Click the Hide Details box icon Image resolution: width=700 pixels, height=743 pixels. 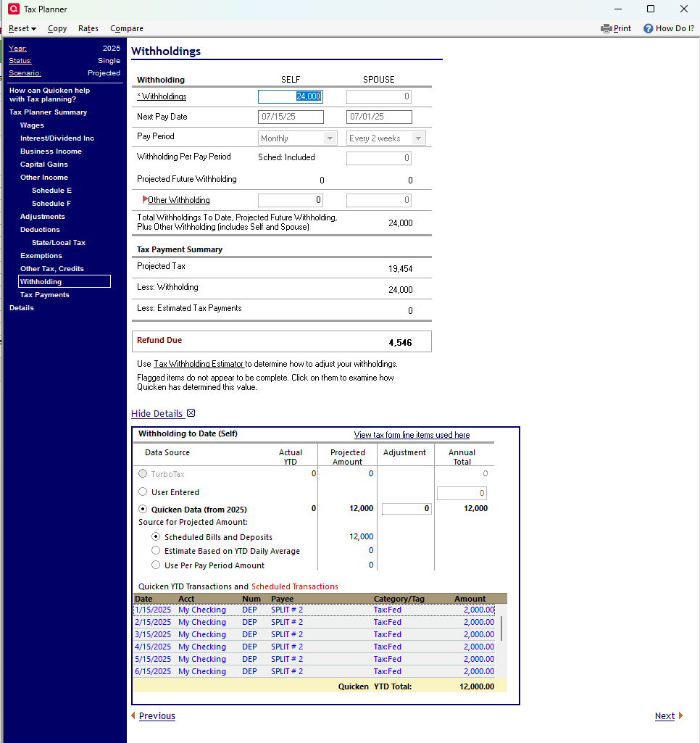coord(191,412)
